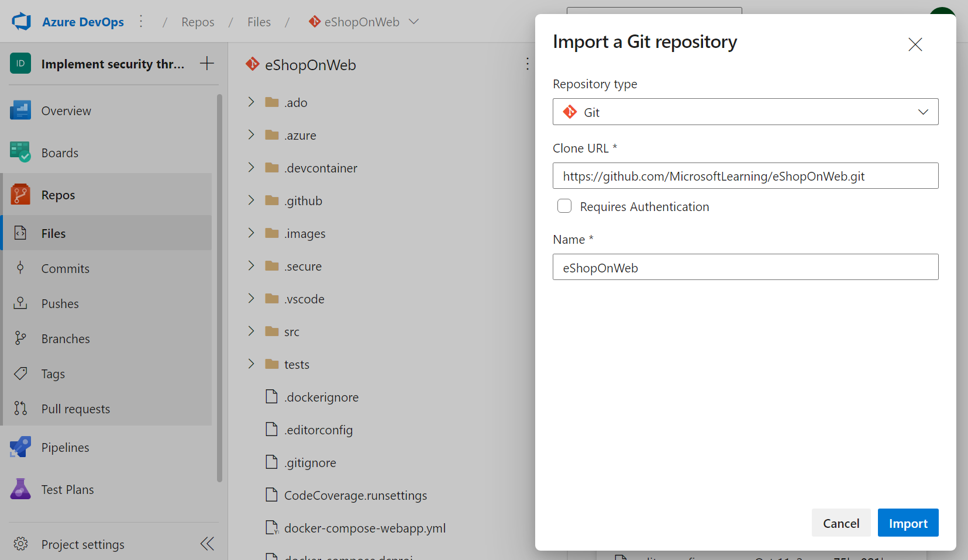Open the Boards hub icon

20,153
